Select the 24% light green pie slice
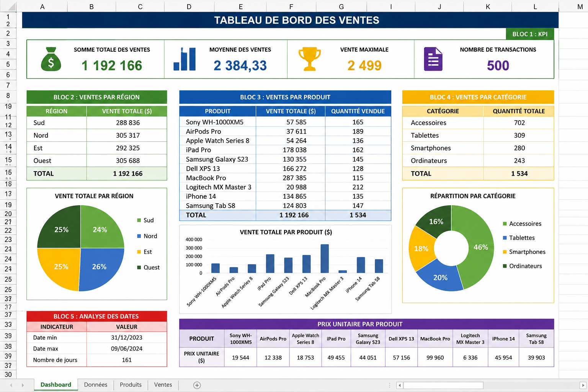Viewport: 588px width, 392px height. click(x=100, y=229)
